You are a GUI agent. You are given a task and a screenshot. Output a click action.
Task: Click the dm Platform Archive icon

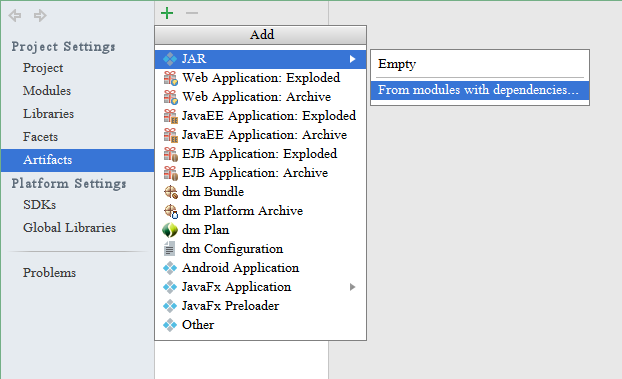tap(171, 211)
